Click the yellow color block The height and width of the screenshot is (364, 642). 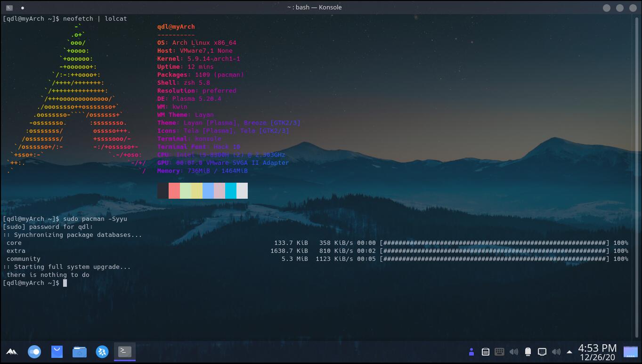[197, 191]
